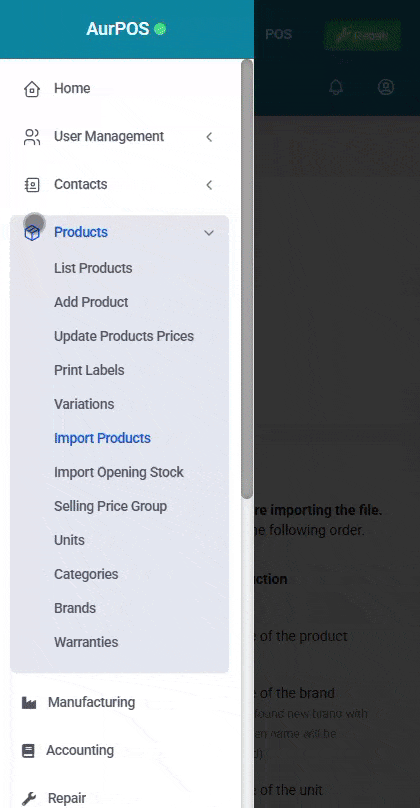Open the user profile avatar icon
The width and height of the screenshot is (420, 808).
386,87
